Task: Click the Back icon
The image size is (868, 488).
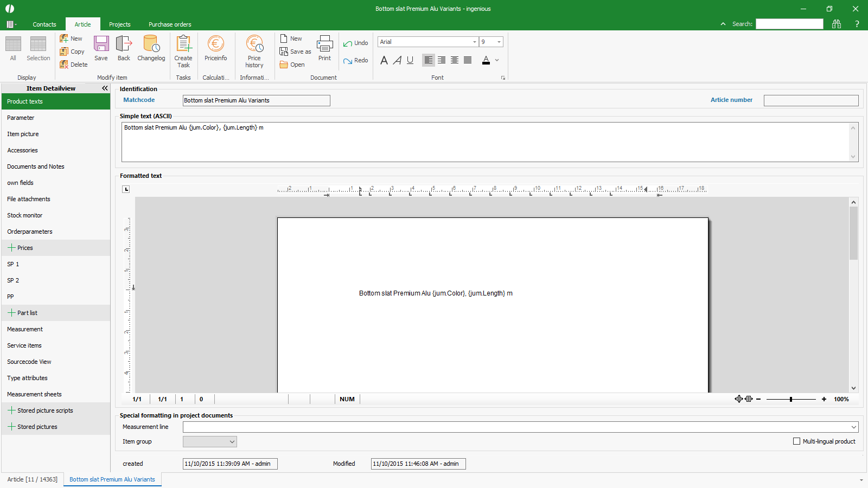Action: click(x=124, y=48)
